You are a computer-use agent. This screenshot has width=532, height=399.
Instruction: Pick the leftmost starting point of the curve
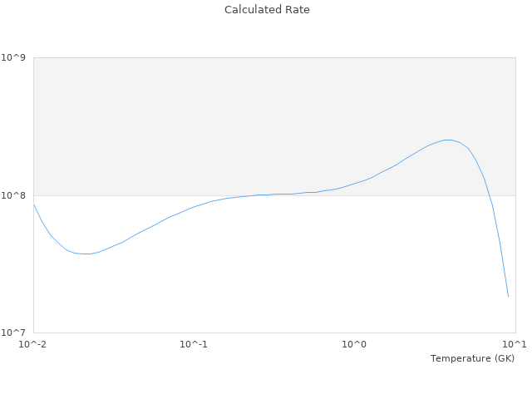33,204
